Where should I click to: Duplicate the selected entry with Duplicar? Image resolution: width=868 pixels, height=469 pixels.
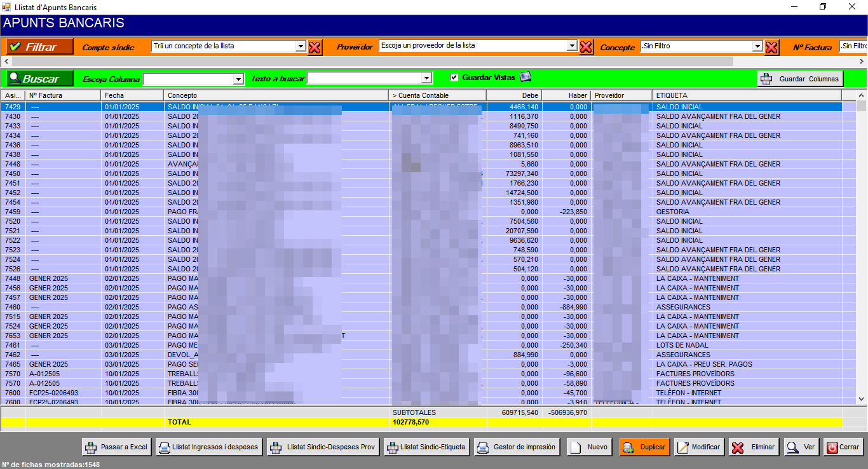tap(645, 447)
